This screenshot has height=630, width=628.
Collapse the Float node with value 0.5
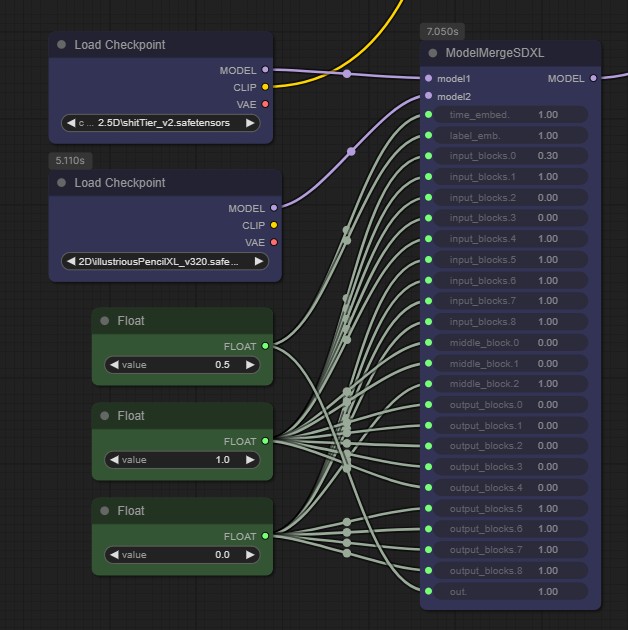pyautogui.click(x=104, y=321)
